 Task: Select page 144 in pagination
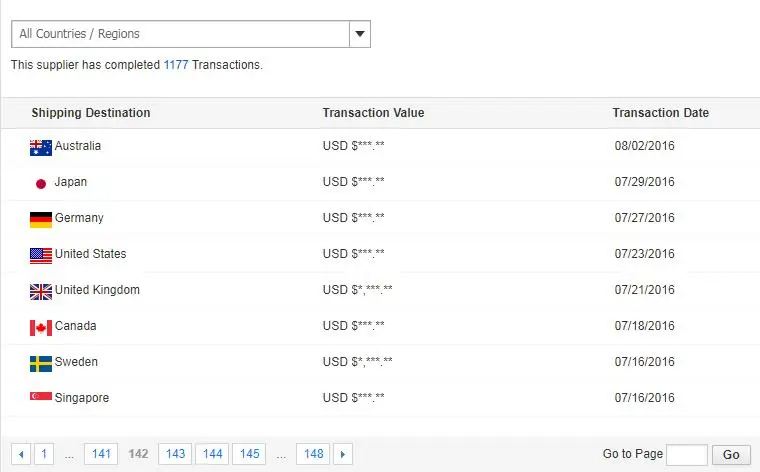pos(212,454)
